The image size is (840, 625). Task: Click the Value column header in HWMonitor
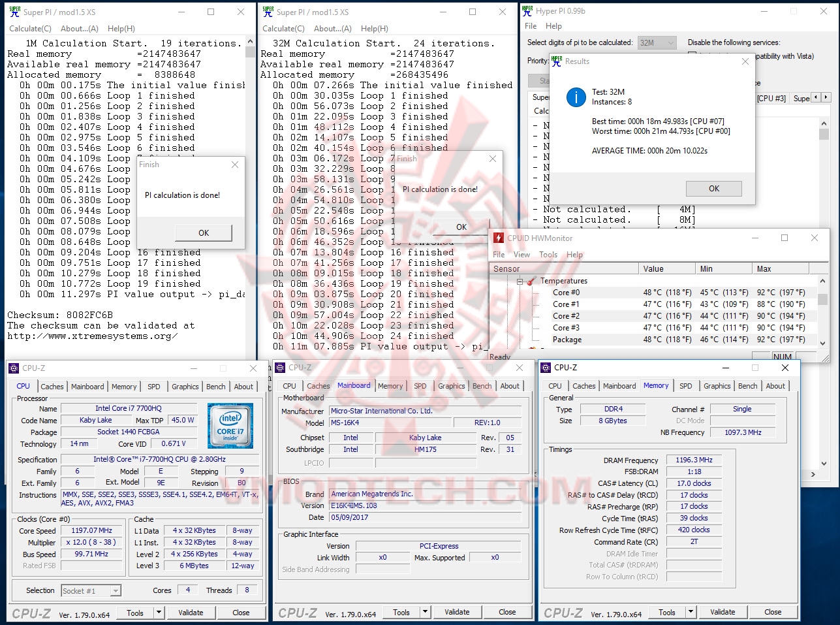(667, 268)
